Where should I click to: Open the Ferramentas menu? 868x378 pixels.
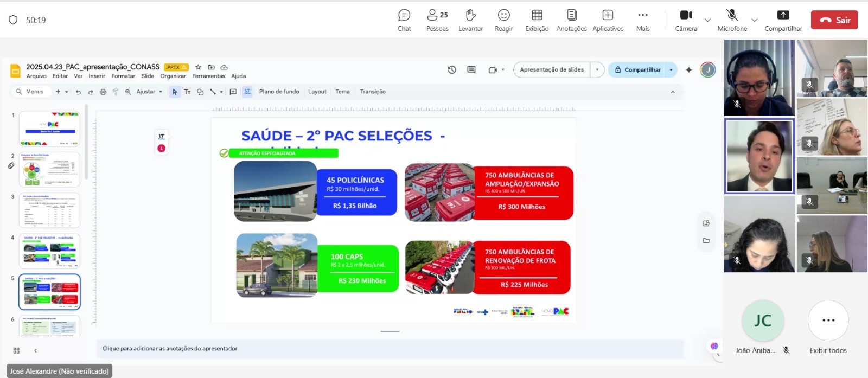[x=208, y=76]
